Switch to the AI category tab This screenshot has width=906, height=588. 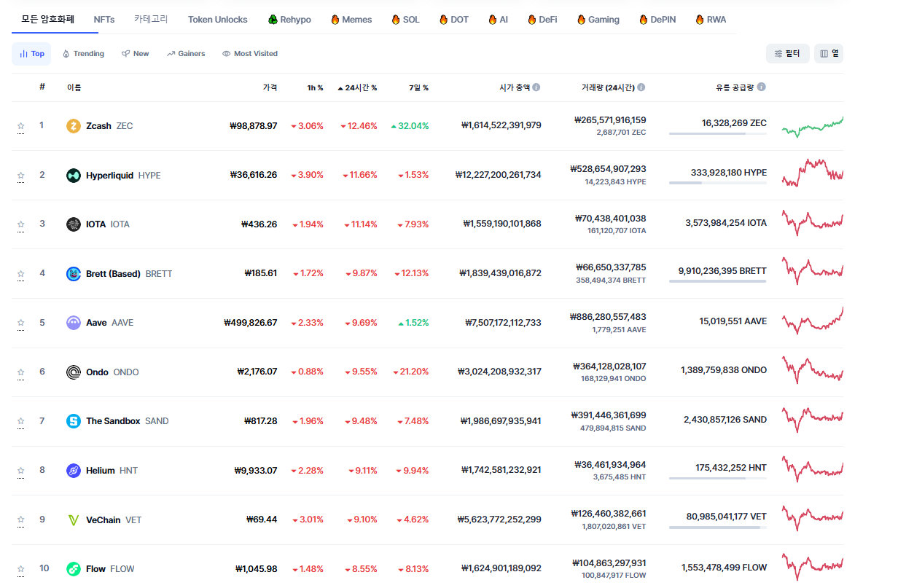tap(499, 20)
